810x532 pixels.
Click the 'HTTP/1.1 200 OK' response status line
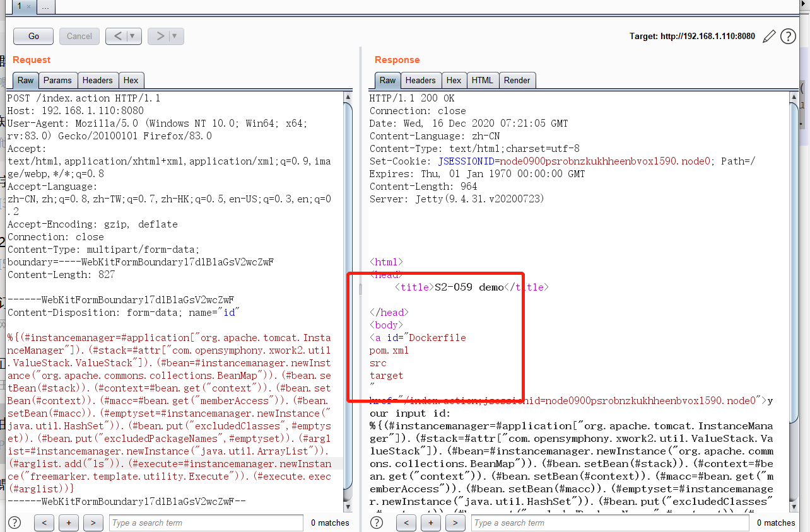(412, 98)
